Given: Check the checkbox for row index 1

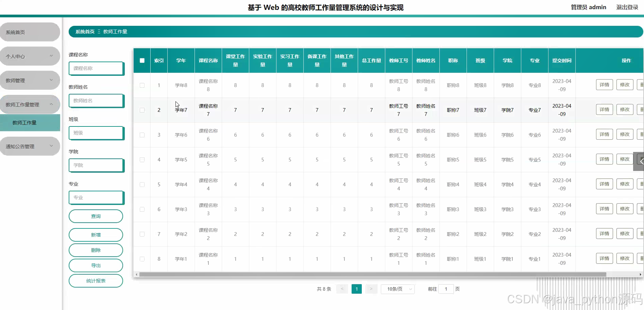Looking at the screenshot, I should coord(142,85).
